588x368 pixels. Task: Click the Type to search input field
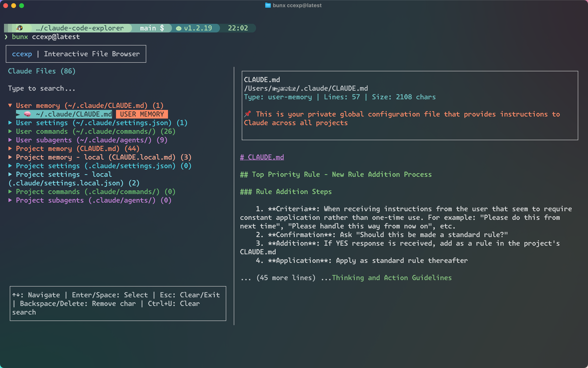[x=42, y=88]
